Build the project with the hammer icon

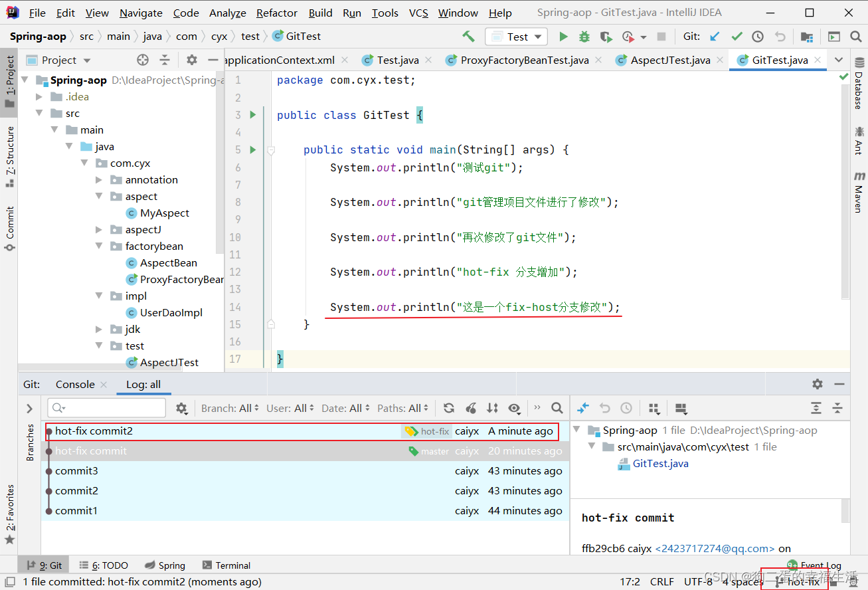point(469,37)
